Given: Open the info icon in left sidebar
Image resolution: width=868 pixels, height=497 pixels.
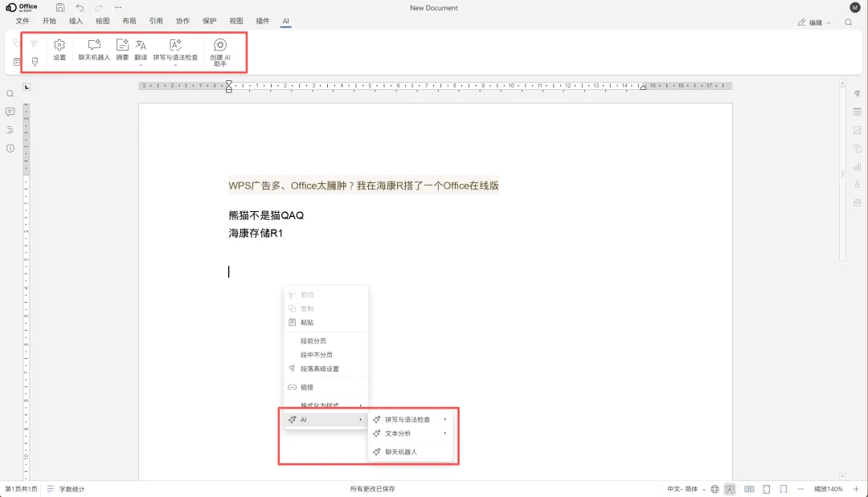Looking at the screenshot, I should coord(10,149).
